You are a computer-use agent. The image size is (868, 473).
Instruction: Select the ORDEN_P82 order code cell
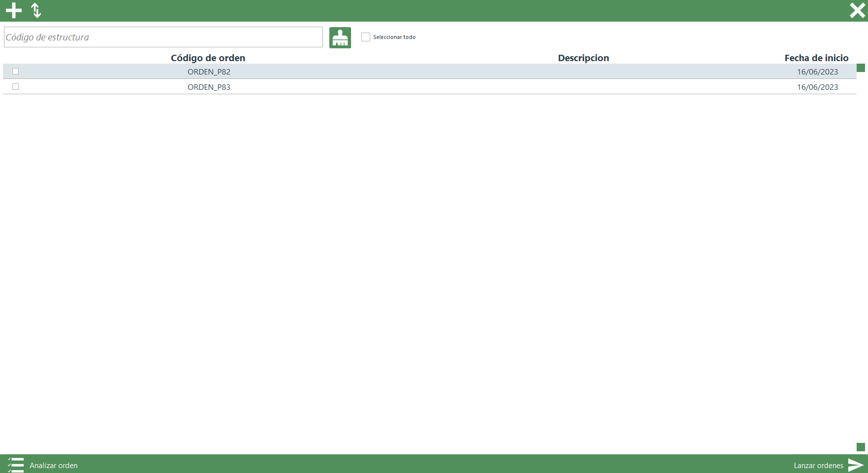(209, 72)
